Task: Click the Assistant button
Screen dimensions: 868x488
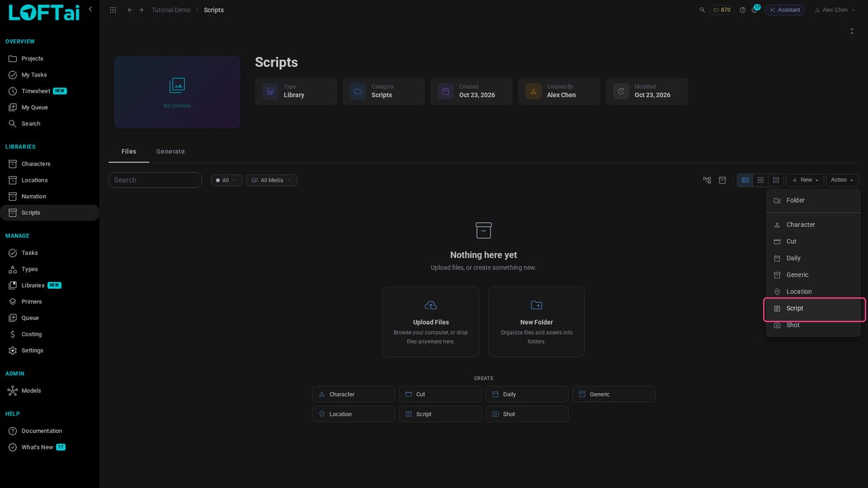Action: point(785,10)
